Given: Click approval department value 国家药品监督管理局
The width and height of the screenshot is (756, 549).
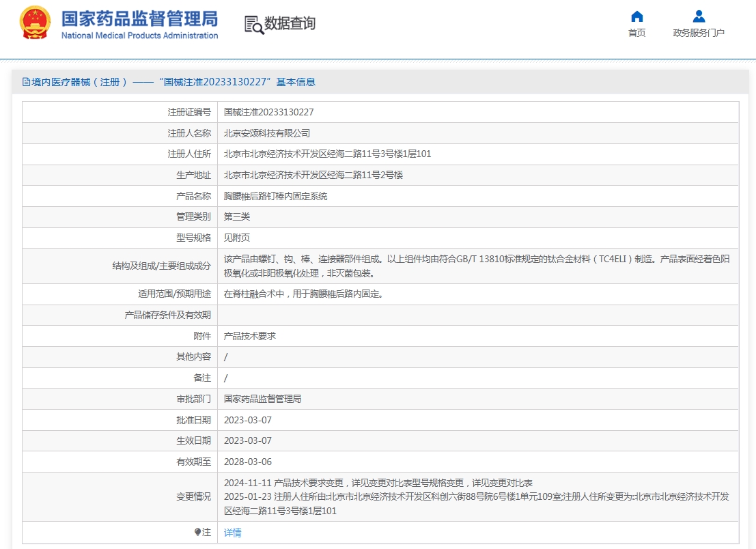Looking at the screenshot, I should 262,399.
